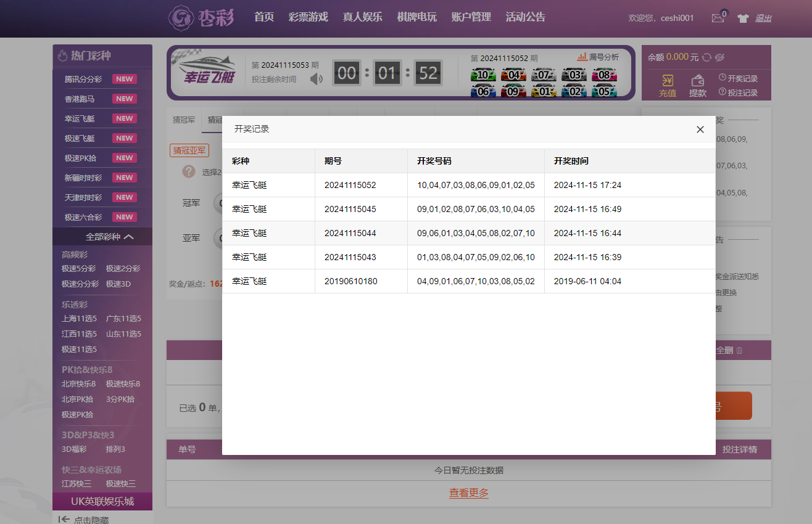This screenshot has height=524, width=812.
Task: Open the 彩票游戏 menu
Action: 308,17
